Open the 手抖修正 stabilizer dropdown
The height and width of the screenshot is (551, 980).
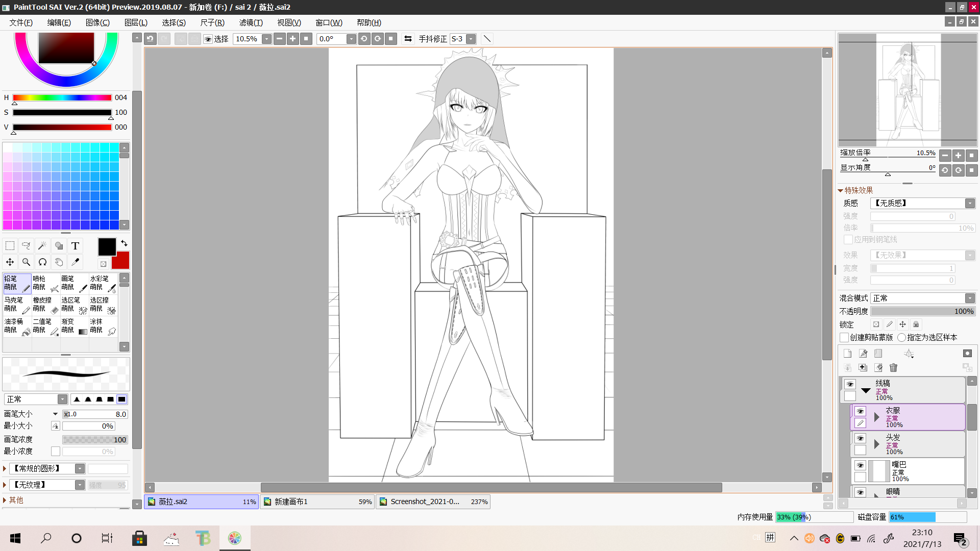[x=471, y=39]
